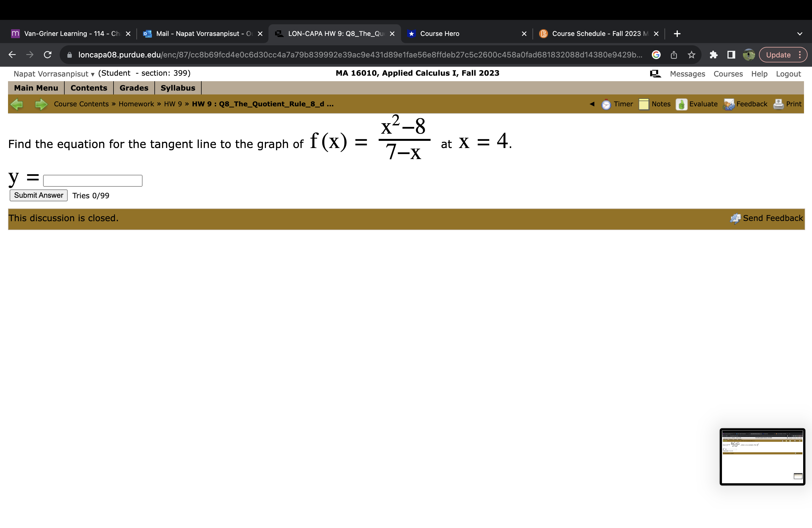Screen dimensions: 812x528
Task: Click the Evaluate icon
Action: pyautogui.click(x=682, y=104)
